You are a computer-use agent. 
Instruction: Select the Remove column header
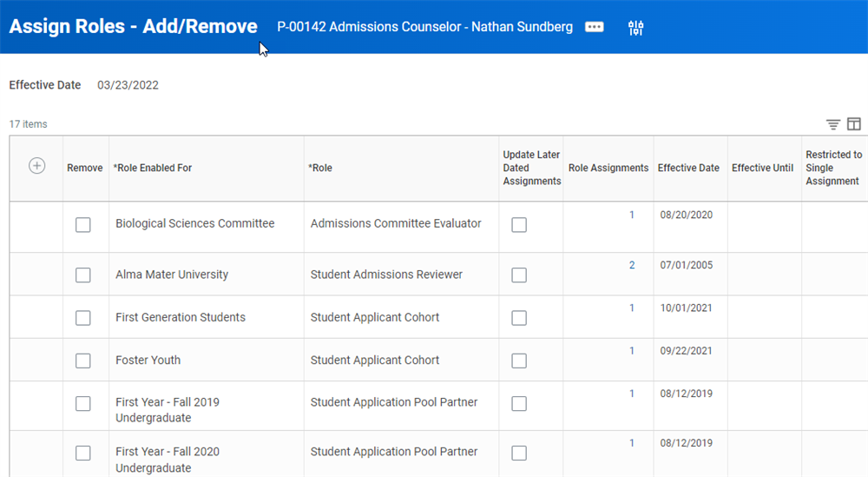(85, 168)
